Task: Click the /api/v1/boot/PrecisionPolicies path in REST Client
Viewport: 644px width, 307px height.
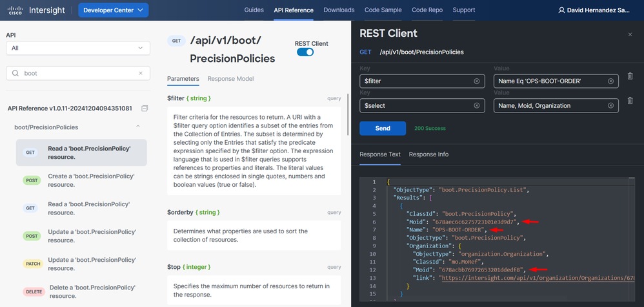Action: pos(421,52)
